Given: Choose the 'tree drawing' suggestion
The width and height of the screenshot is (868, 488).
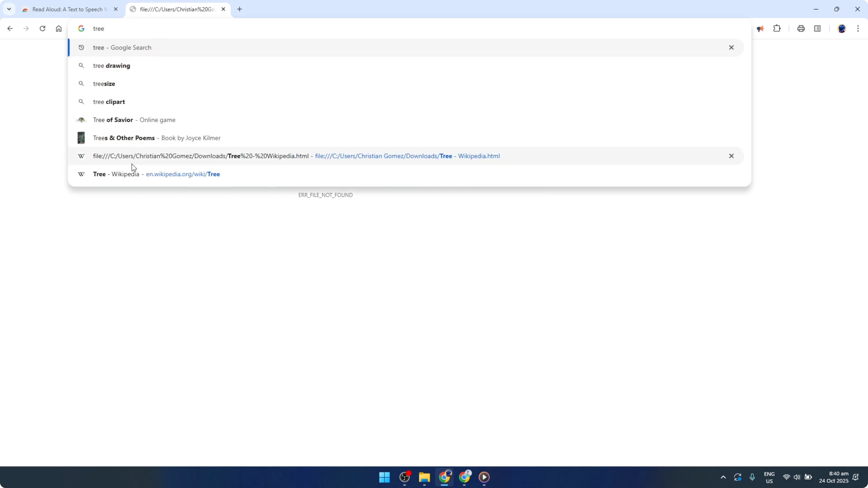Looking at the screenshot, I should 406,66.
